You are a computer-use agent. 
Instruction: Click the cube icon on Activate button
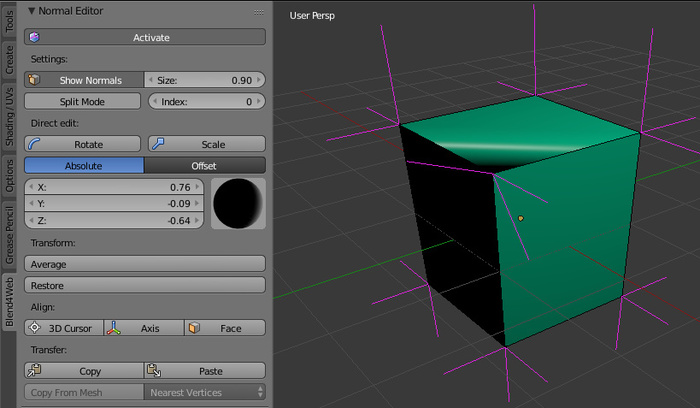coord(34,37)
